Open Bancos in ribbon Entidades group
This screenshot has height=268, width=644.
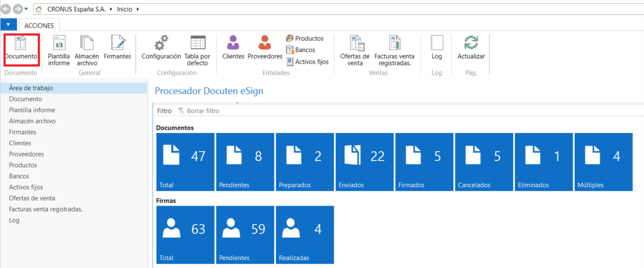click(x=301, y=50)
